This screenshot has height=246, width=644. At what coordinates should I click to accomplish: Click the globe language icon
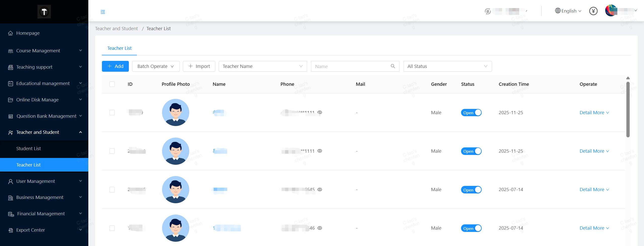point(558,11)
